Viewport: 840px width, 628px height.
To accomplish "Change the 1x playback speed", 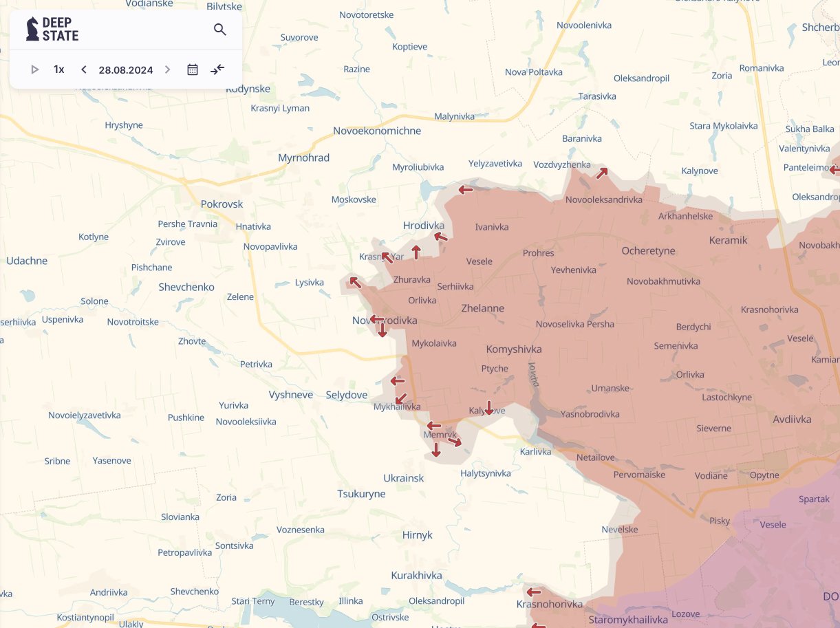I will (x=59, y=69).
